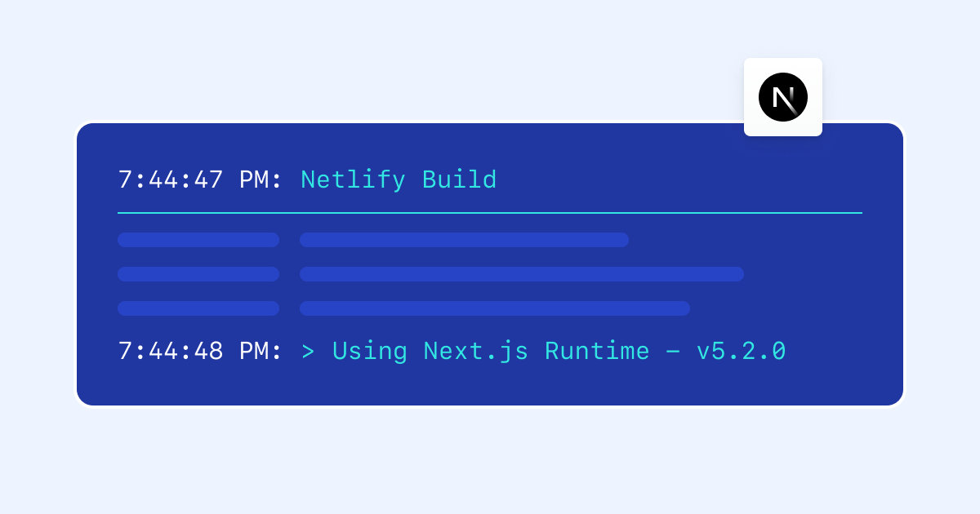Click PM: after the 7:44:47 time

(261, 179)
